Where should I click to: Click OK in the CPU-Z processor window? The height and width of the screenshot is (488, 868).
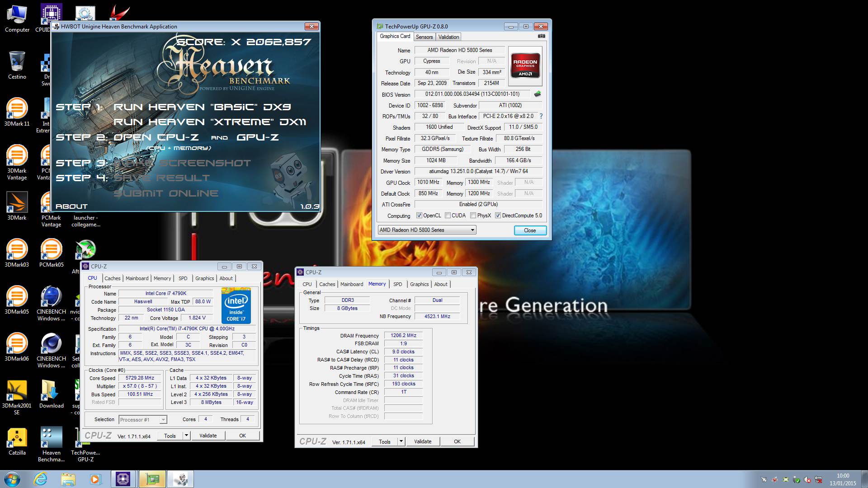click(x=242, y=436)
